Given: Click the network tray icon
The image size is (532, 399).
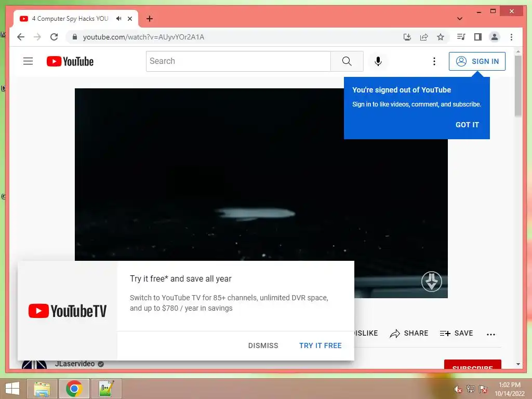Looking at the screenshot, I should (x=470, y=389).
